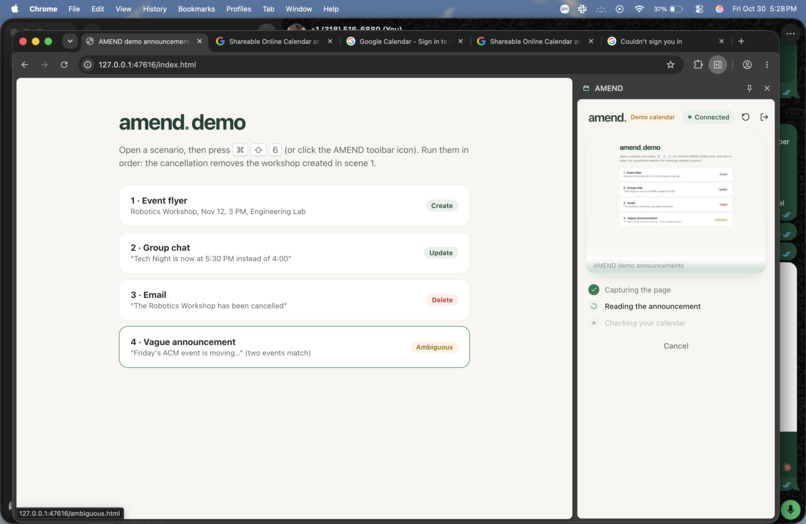Close the Couldn't sign you in tab

[x=721, y=41]
